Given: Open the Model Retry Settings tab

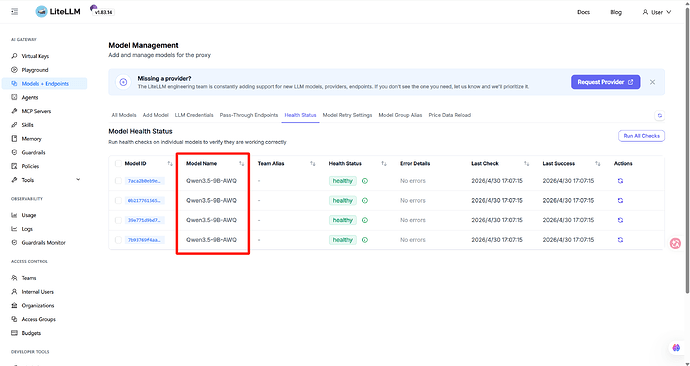Looking at the screenshot, I should (x=347, y=115).
